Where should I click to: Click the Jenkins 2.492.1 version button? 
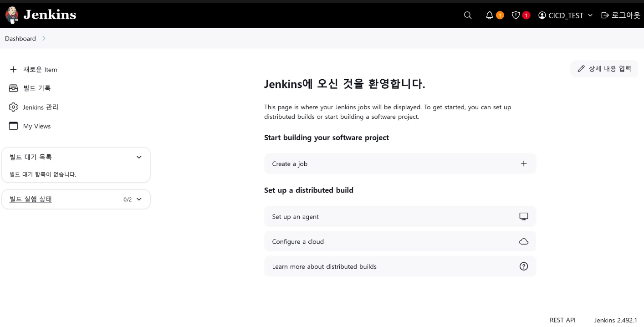[x=616, y=320]
